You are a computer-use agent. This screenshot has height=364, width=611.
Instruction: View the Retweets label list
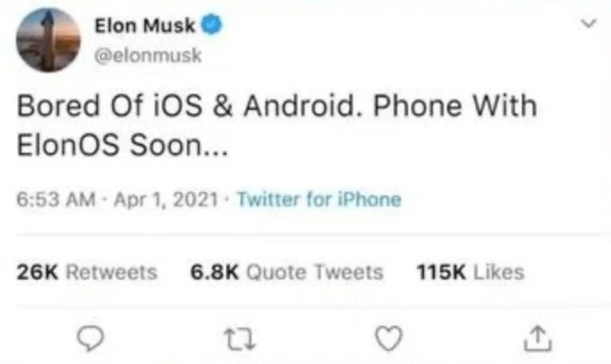coord(112,272)
